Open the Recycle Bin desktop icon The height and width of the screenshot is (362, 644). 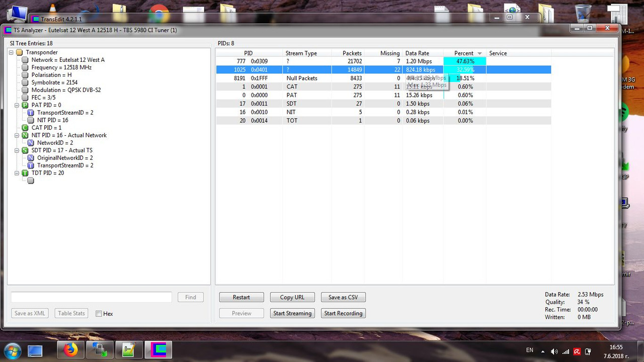(x=583, y=14)
